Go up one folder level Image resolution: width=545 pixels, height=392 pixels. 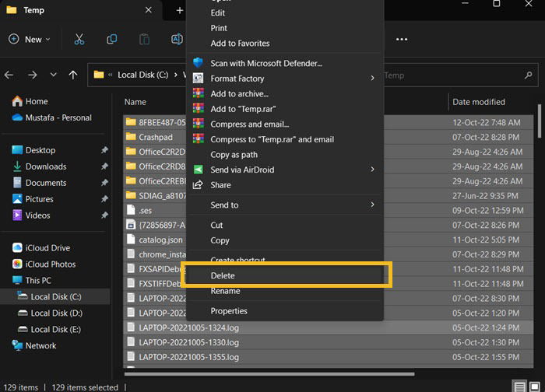[x=73, y=75]
